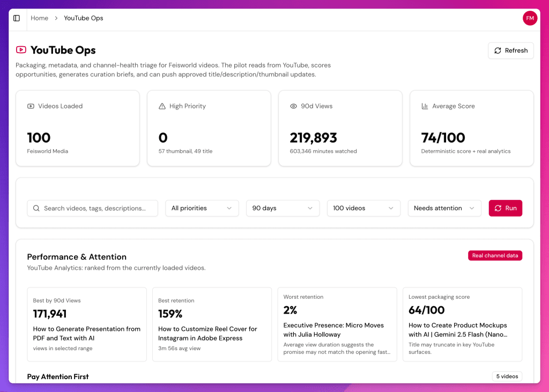The height and width of the screenshot is (392, 549).
Task: Click the search magnifier icon
Action: click(x=36, y=208)
